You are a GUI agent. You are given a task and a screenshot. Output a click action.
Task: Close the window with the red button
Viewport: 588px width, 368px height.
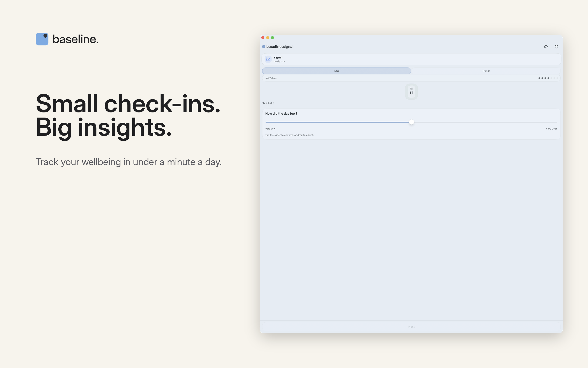[263, 37]
